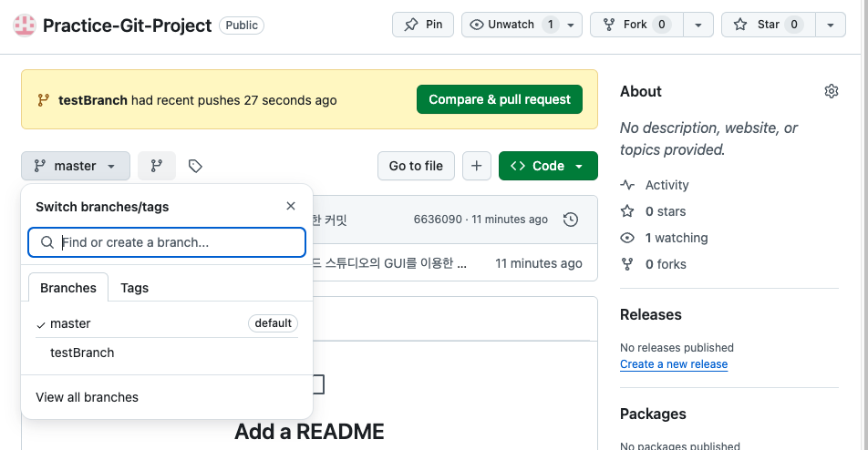
Task: Expand the Star lists dropdown arrow
Action: [x=830, y=25]
